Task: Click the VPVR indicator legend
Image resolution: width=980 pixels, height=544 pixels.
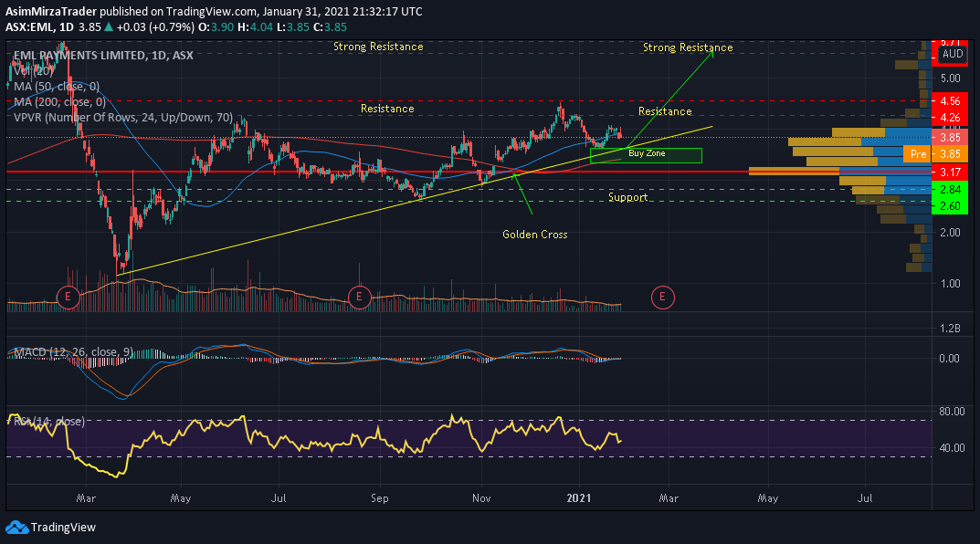Action: [123, 118]
